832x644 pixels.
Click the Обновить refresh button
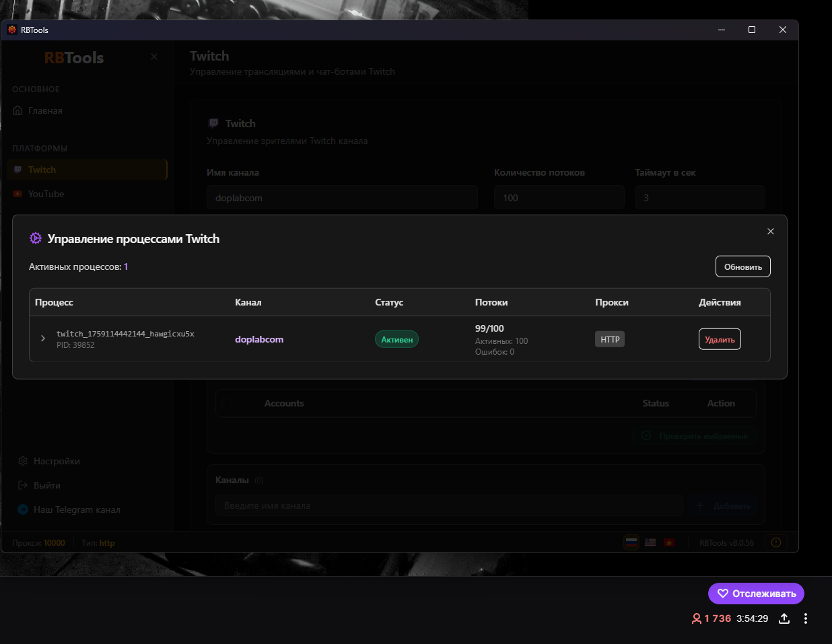tap(742, 266)
